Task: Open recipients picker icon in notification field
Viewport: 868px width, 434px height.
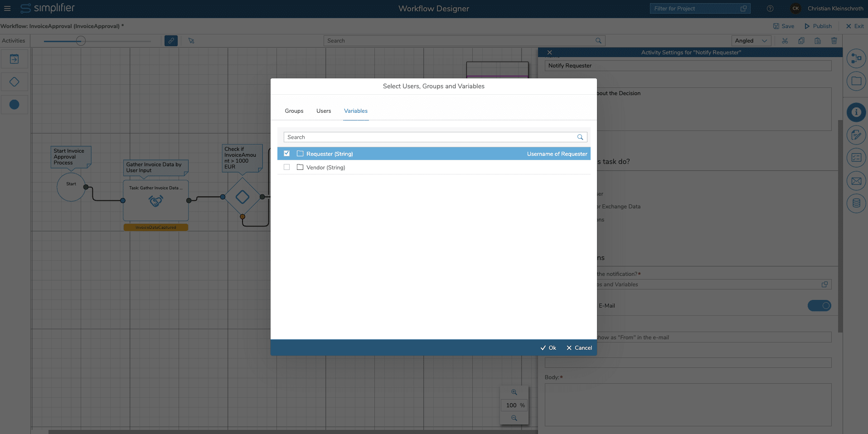Action: click(x=824, y=285)
